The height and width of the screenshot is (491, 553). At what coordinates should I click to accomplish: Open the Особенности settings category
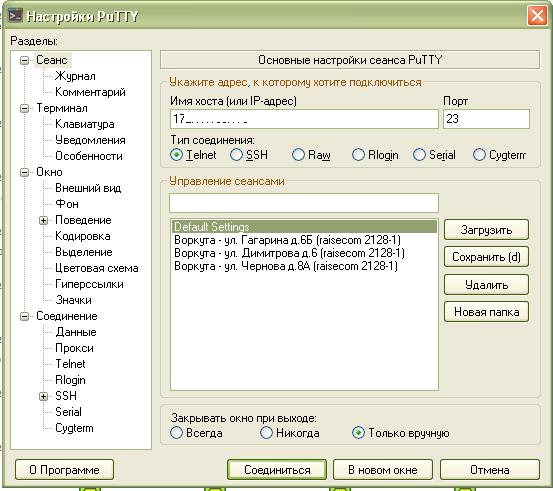tap(89, 156)
